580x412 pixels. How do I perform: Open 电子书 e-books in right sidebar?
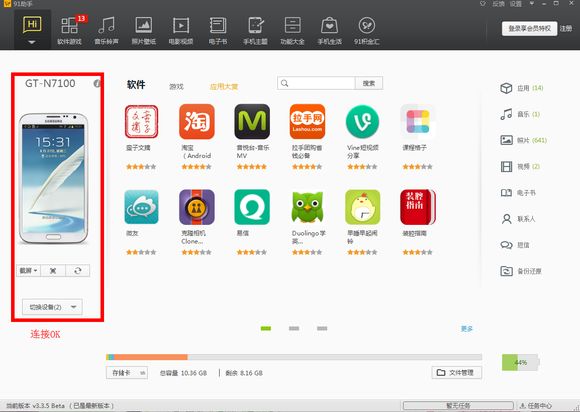pyautogui.click(x=518, y=193)
